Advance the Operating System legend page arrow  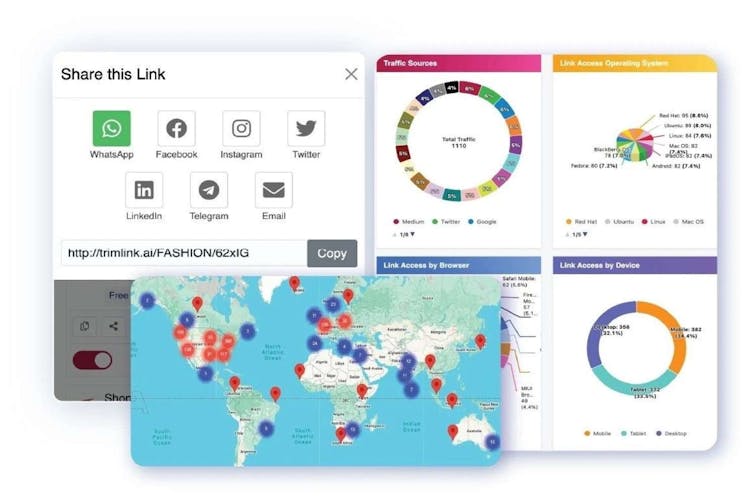click(x=583, y=234)
